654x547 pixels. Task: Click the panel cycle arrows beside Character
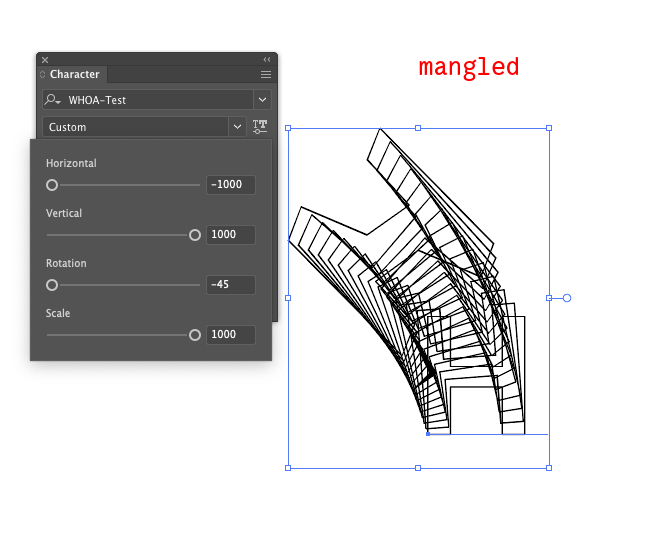(43, 75)
